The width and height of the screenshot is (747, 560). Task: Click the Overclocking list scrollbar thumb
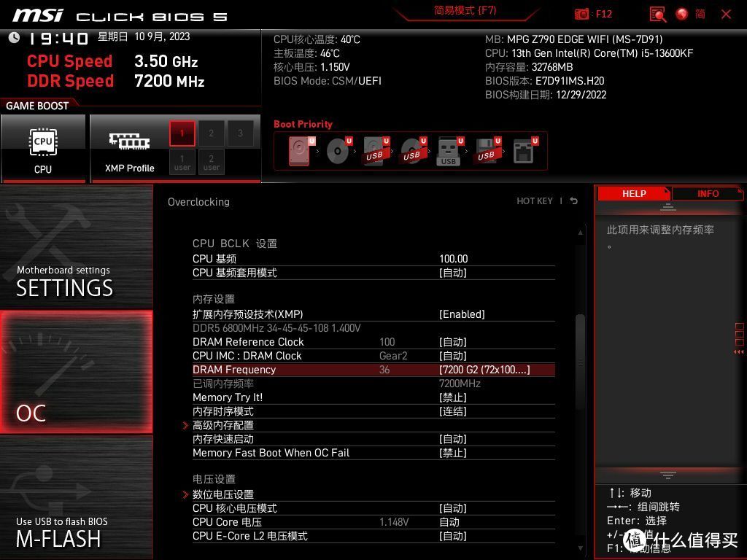pos(580,362)
